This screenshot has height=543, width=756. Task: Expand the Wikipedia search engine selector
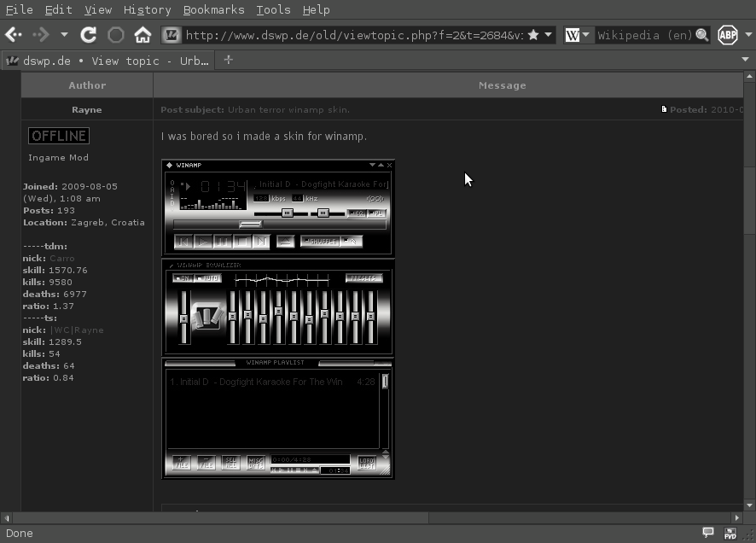pyautogui.click(x=577, y=35)
